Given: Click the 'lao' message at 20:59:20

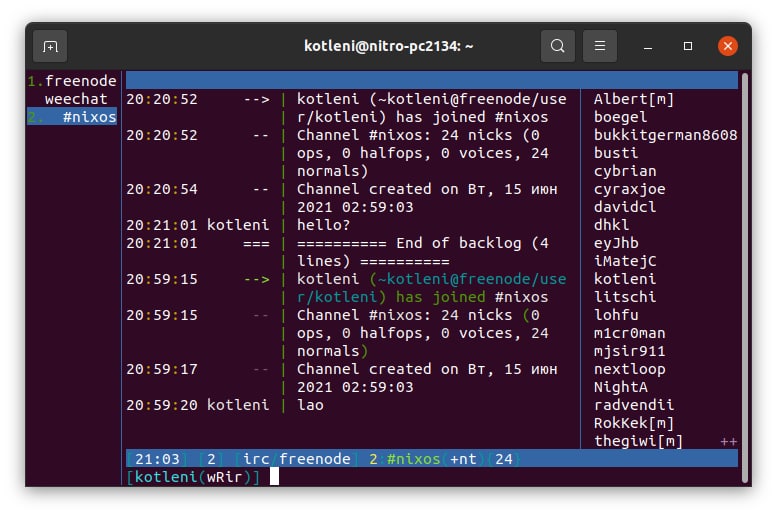Looking at the screenshot, I should pos(310,405).
